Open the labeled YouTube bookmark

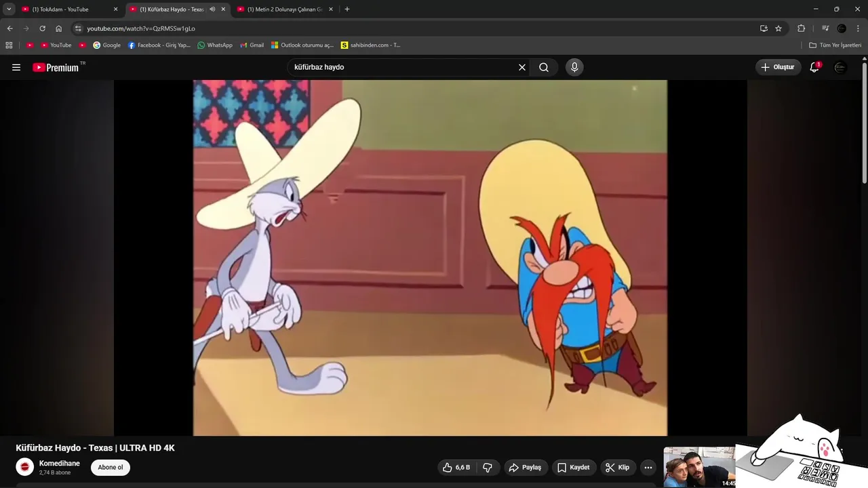point(56,45)
